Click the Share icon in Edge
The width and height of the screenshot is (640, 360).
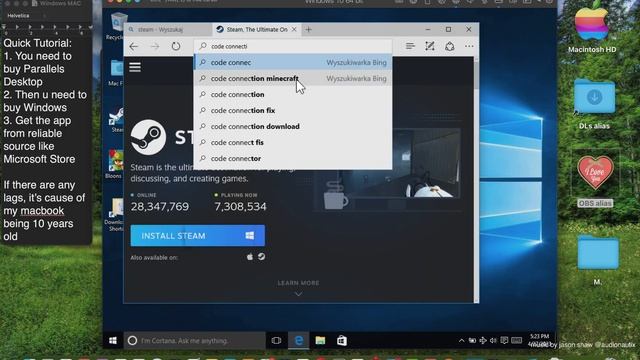pos(450,46)
